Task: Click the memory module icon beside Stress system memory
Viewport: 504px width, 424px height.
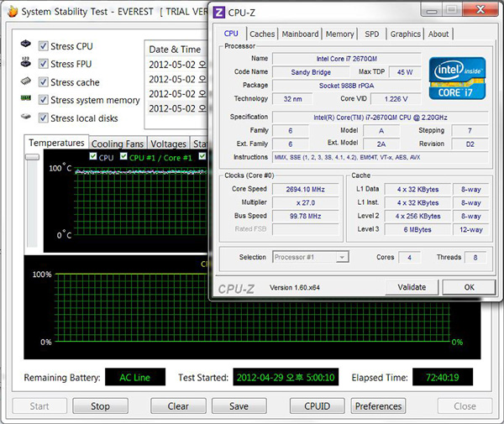Action: tap(26, 97)
